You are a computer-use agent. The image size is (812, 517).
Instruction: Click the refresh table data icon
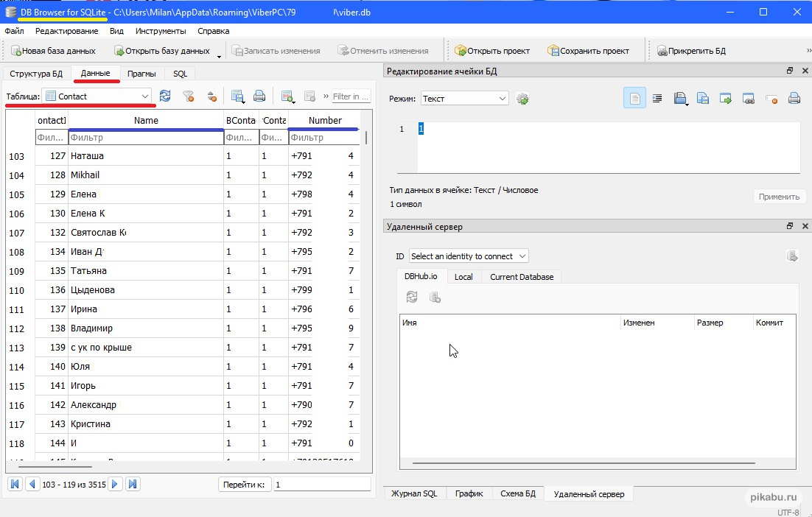point(165,96)
